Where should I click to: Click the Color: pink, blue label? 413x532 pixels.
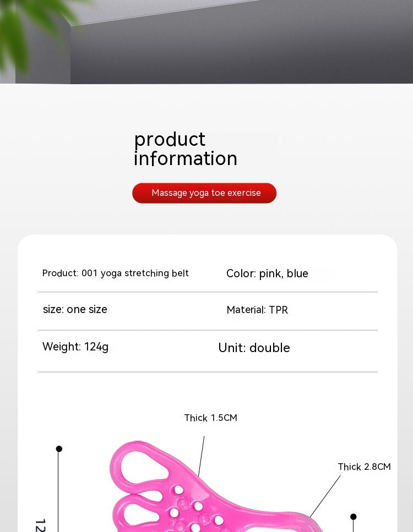(267, 273)
